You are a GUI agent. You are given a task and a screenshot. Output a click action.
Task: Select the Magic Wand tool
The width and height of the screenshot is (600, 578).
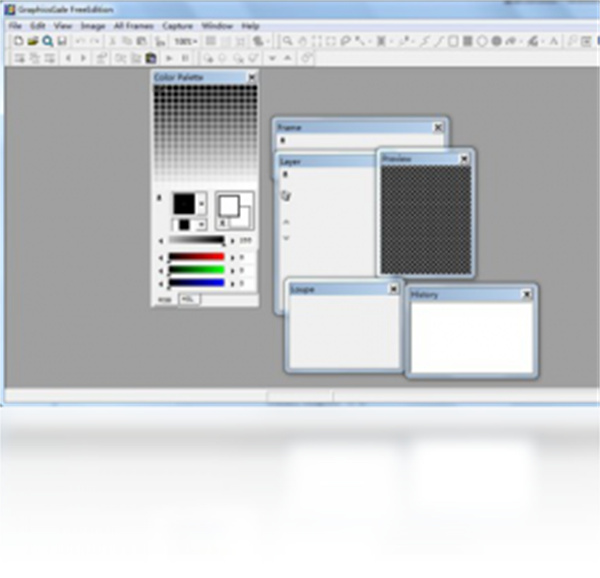tap(360, 41)
